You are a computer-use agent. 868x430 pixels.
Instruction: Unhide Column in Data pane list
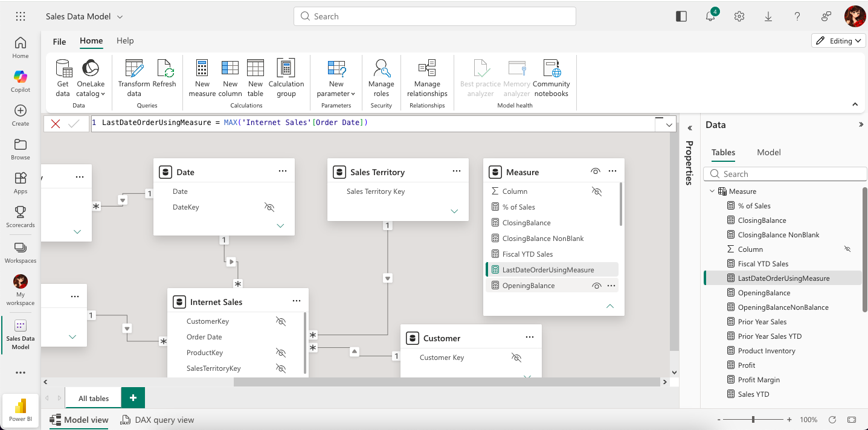tap(847, 249)
